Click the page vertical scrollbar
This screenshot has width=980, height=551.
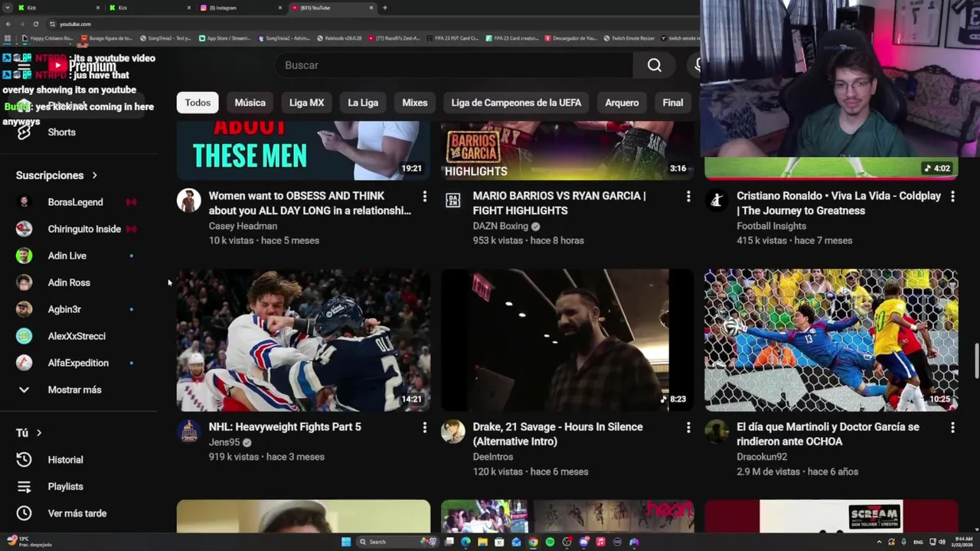point(975,360)
